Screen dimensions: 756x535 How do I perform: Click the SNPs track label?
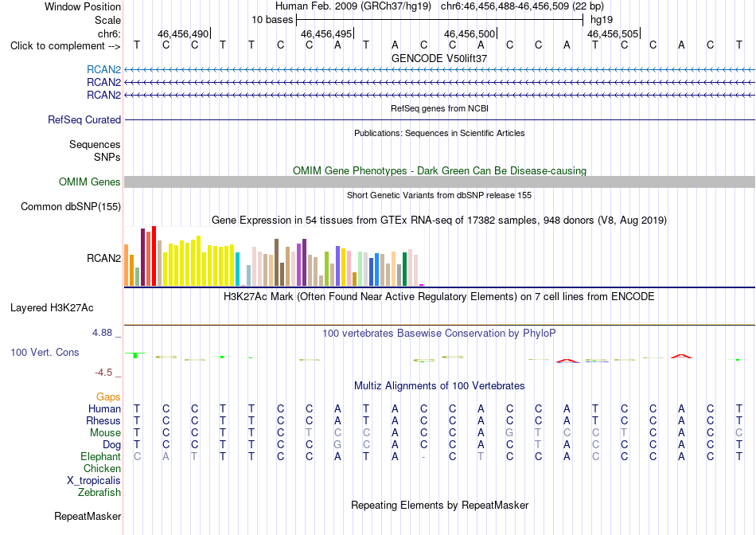pos(107,157)
